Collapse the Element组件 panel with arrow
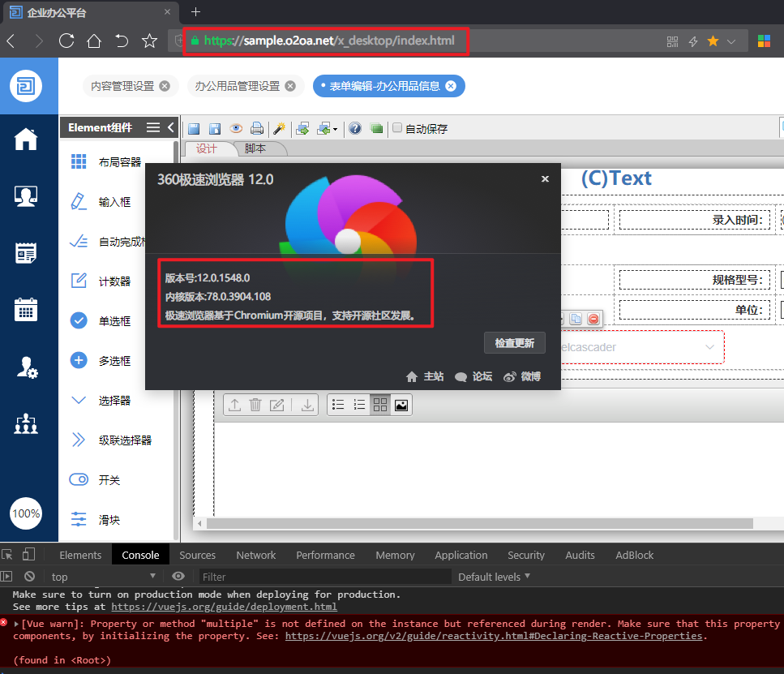The image size is (784, 674). 170,127
